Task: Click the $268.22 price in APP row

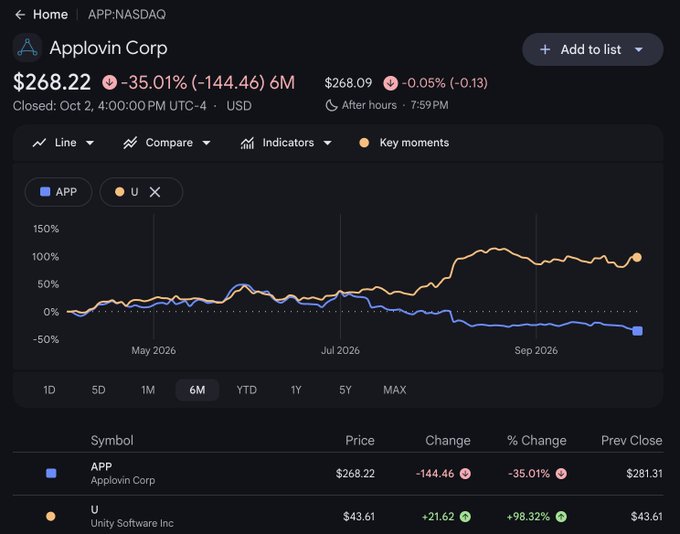Action: pyautogui.click(x=355, y=473)
